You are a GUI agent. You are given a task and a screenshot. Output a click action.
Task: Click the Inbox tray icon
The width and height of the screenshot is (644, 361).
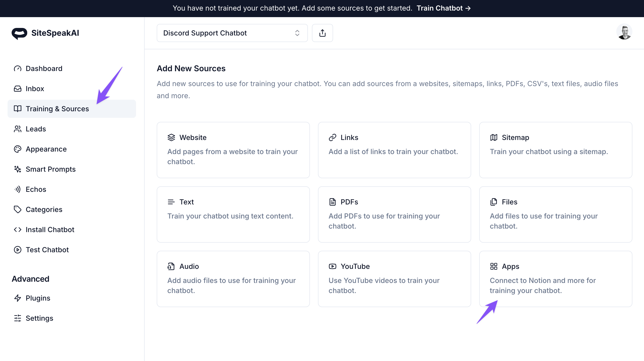point(17,89)
